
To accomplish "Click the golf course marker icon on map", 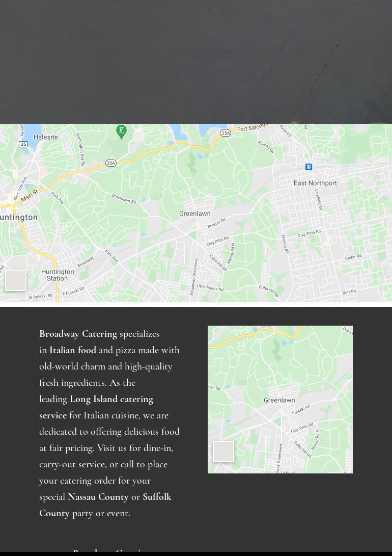I will pyautogui.click(x=121, y=131).
